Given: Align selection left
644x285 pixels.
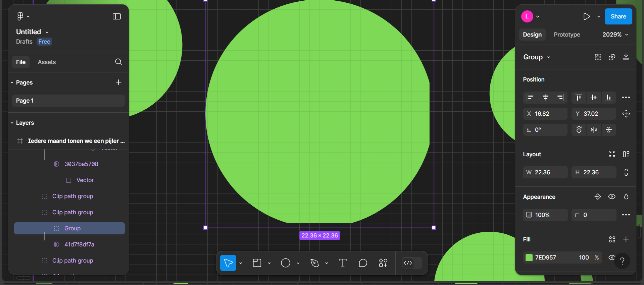Looking at the screenshot, I should [x=530, y=98].
